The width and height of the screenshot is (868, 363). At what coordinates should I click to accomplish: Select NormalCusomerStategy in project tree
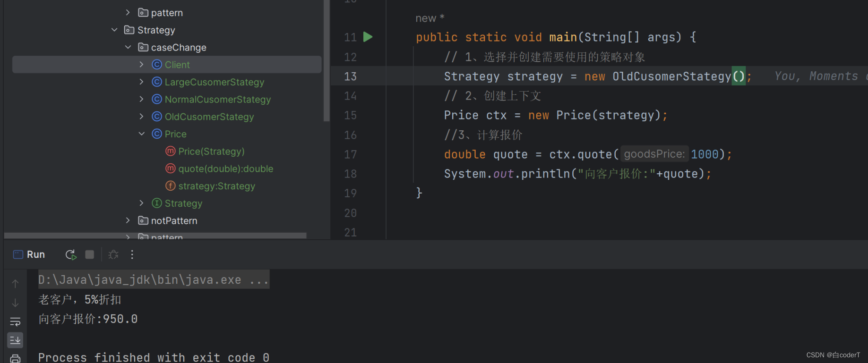pos(218,100)
